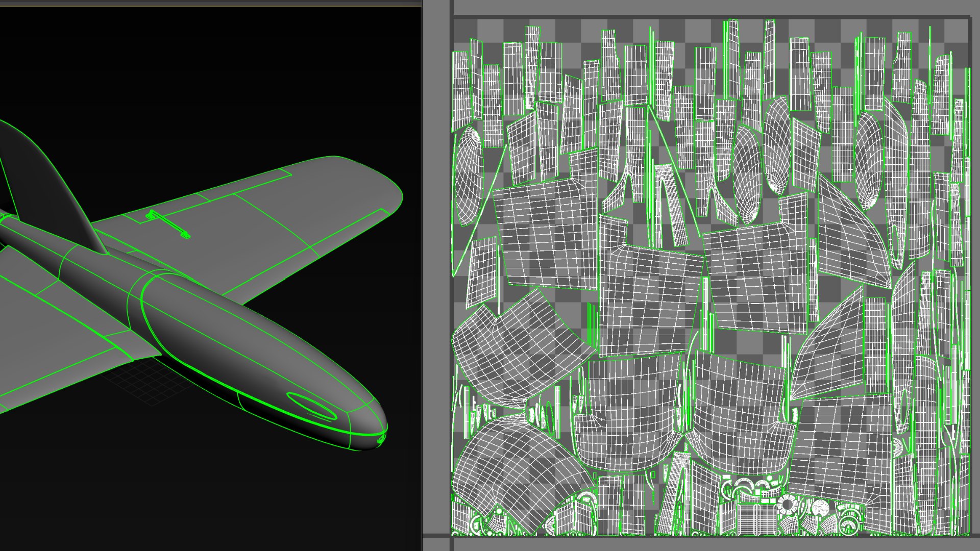Select the gear-shaped ring UV island
The width and height of the screenshot is (980, 551).
click(x=788, y=505)
